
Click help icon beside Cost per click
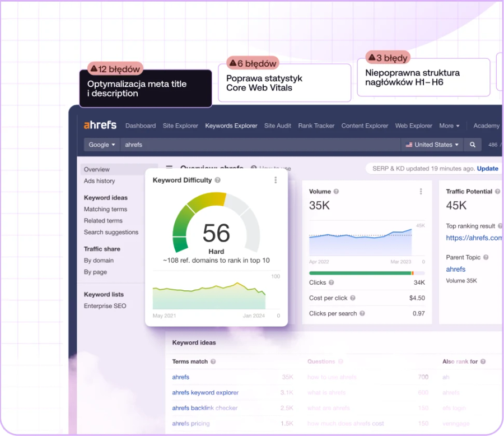tap(353, 298)
